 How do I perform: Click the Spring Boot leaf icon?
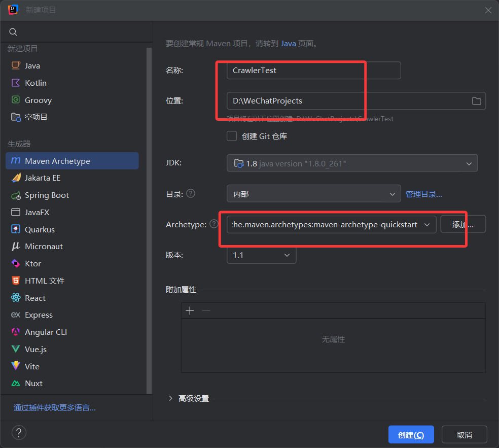point(16,195)
